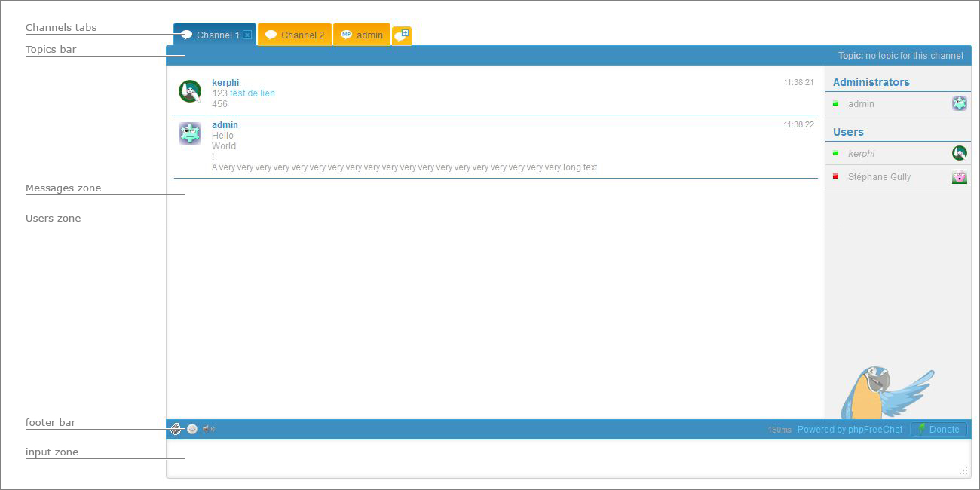The height and width of the screenshot is (490, 980).
Task: Click admin's avatar next to the Hello message
Action: tap(190, 133)
